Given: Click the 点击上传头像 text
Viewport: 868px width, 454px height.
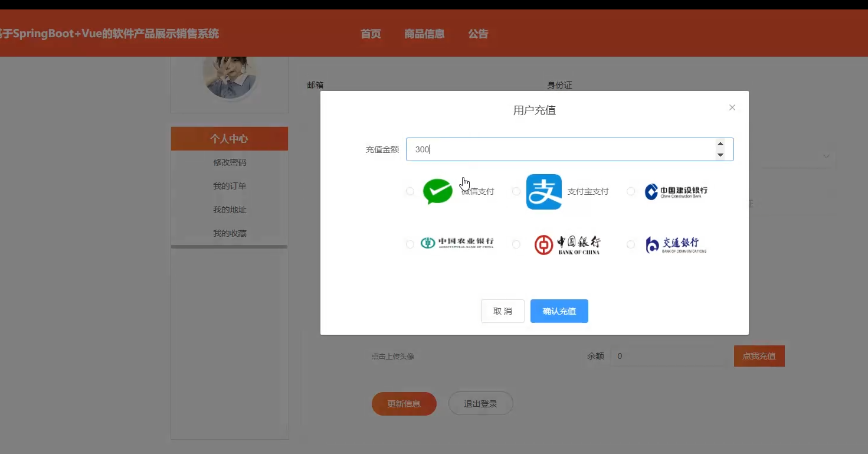Looking at the screenshot, I should coord(393,357).
